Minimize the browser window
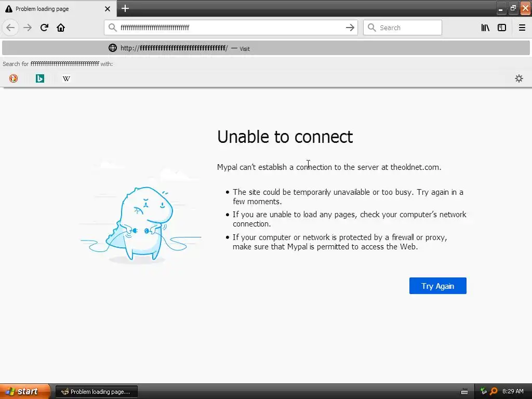Viewport: 532px width, 399px height. coord(500,8)
